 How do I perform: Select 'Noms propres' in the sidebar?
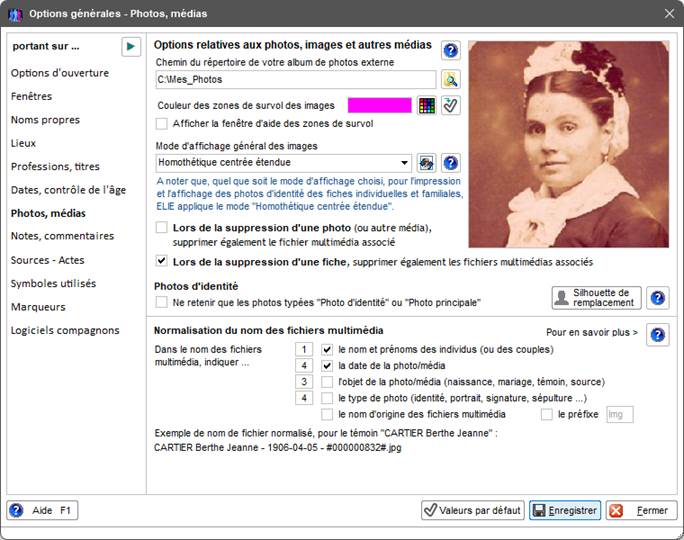click(x=45, y=120)
